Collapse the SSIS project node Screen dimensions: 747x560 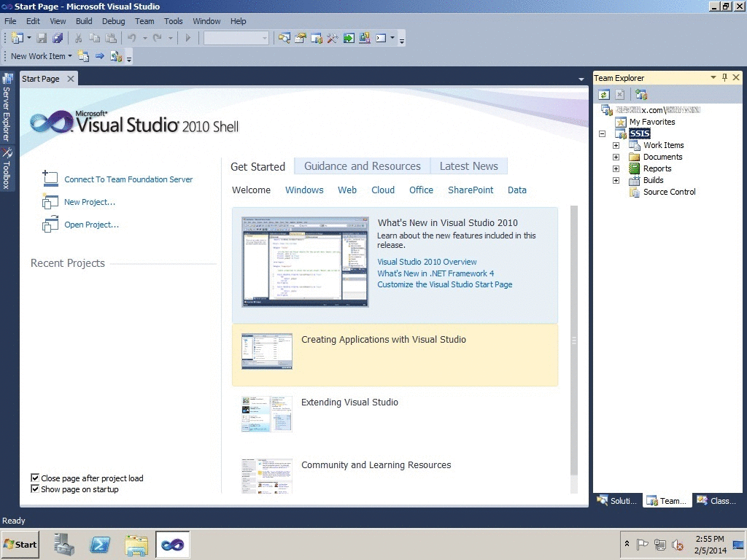tap(602, 134)
